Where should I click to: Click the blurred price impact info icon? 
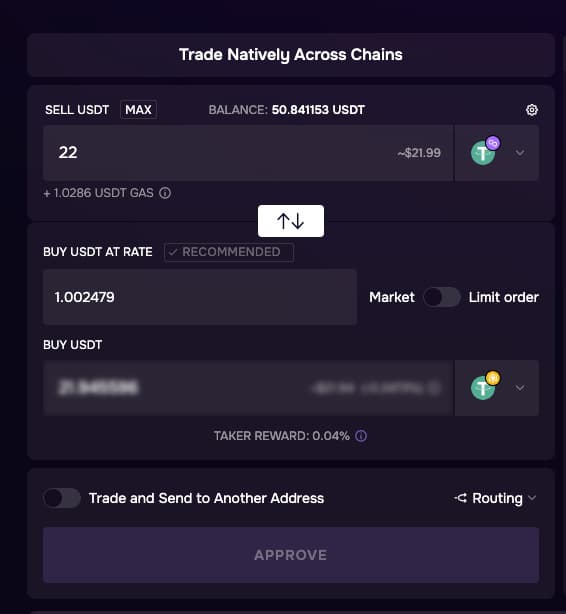434,388
